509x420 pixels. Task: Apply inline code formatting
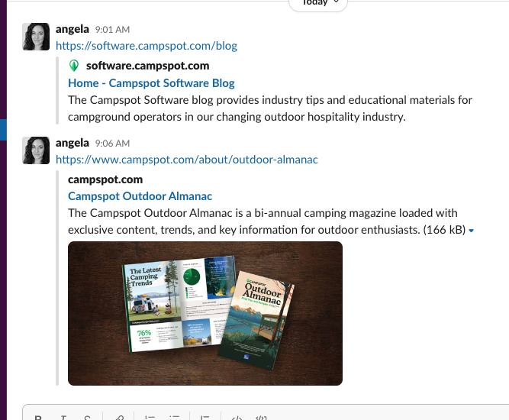point(237,418)
